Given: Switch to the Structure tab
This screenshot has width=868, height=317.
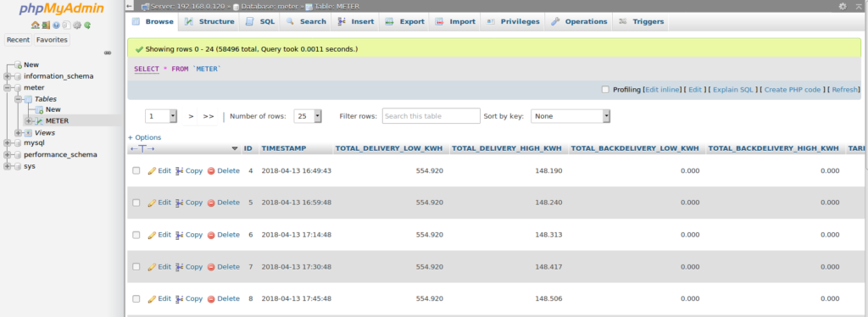Looking at the screenshot, I should pos(209,21).
